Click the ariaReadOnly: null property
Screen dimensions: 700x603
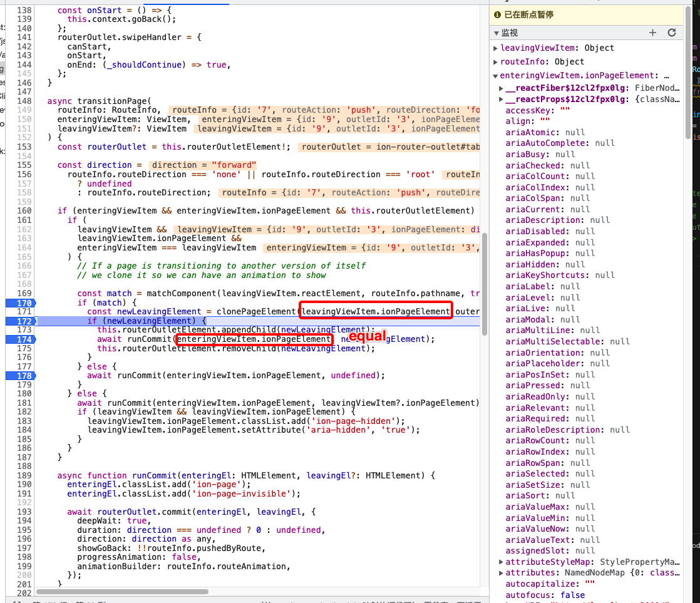(550, 397)
